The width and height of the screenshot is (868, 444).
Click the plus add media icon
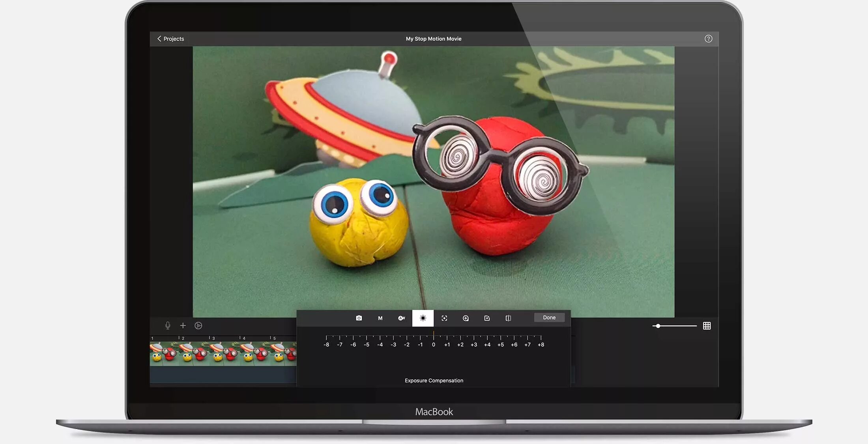pyautogui.click(x=183, y=326)
